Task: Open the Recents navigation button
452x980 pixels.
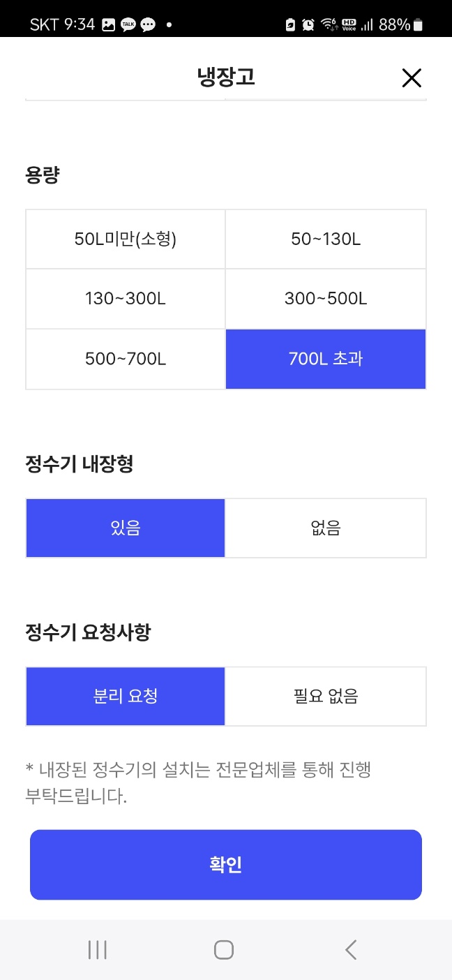Action: 97,949
